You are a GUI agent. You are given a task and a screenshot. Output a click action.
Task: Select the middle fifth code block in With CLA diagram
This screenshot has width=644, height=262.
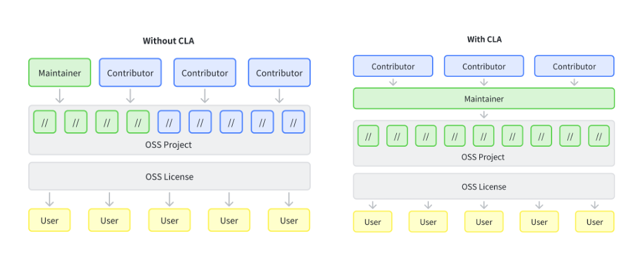click(484, 136)
